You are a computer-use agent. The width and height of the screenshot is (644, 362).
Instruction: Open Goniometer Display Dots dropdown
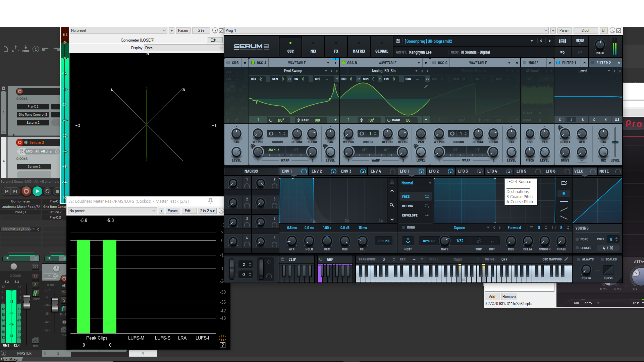(183, 48)
